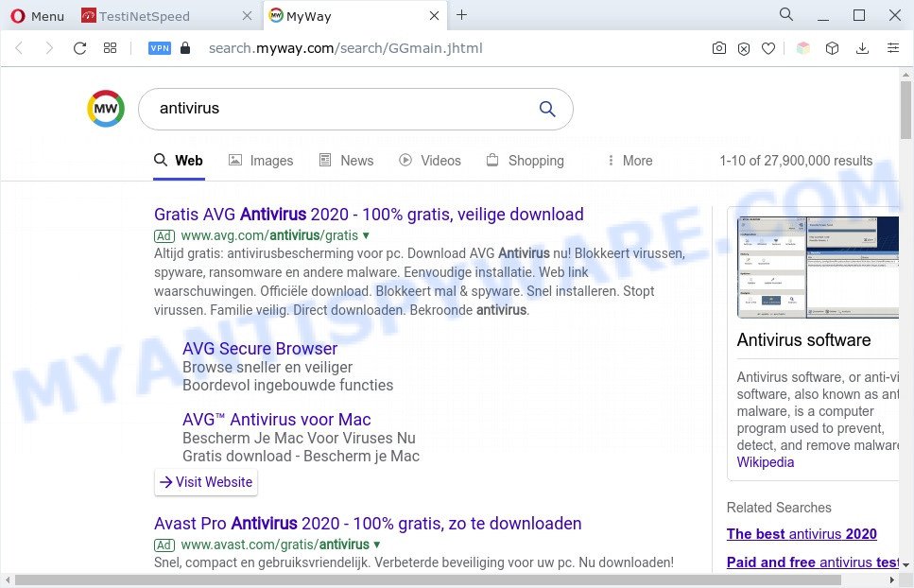914x588 pixels.
Task: Open the extensions cube icon
Action: (x=833, y=48)
